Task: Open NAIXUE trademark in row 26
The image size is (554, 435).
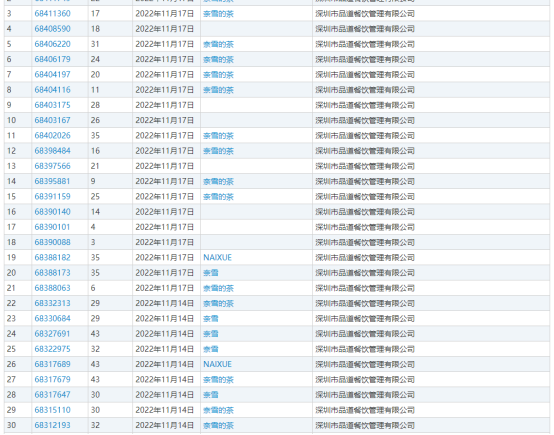Action: pyautogui.click(x=217, y=364)
